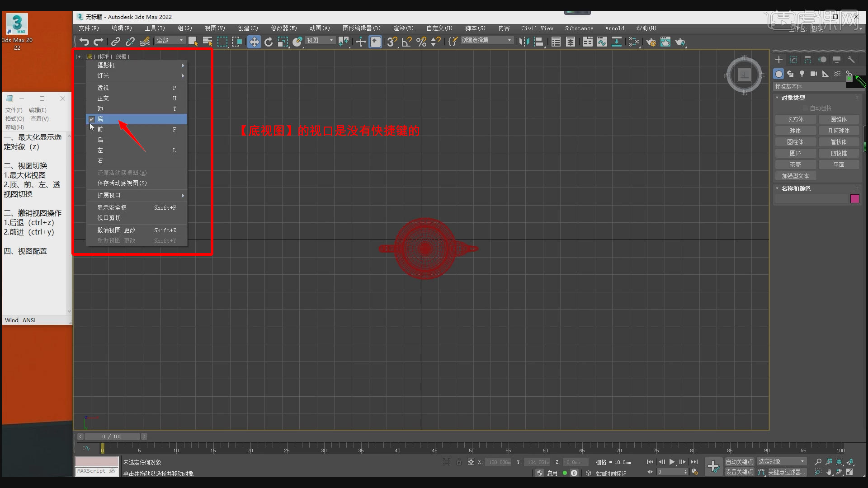Viewport: 868px width, 488px height.
Task: Toggle 自动关键点 animation mode
Action: point(740,462)
